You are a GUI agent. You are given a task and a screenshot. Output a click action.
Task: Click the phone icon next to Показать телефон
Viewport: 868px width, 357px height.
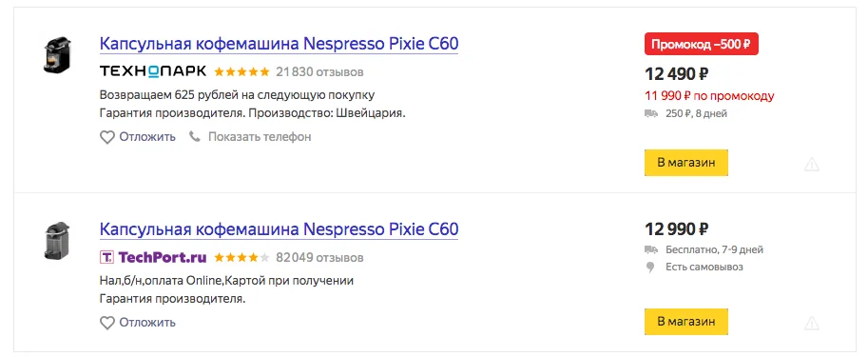pos(194,136)
